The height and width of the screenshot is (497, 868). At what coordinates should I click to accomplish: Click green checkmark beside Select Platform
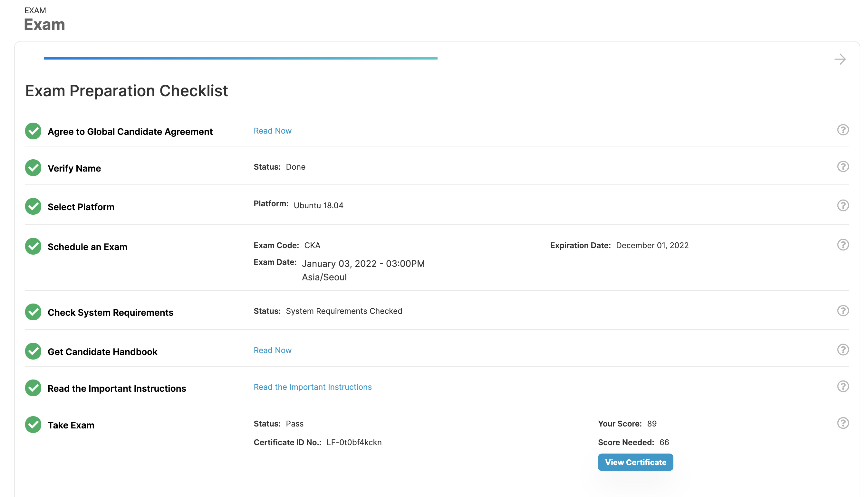[33, 207]
